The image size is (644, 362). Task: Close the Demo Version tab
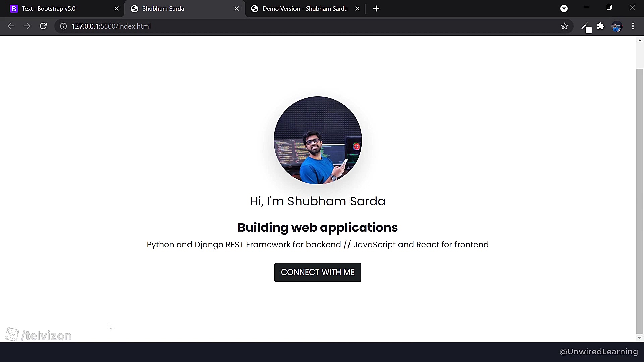[357, 8]
